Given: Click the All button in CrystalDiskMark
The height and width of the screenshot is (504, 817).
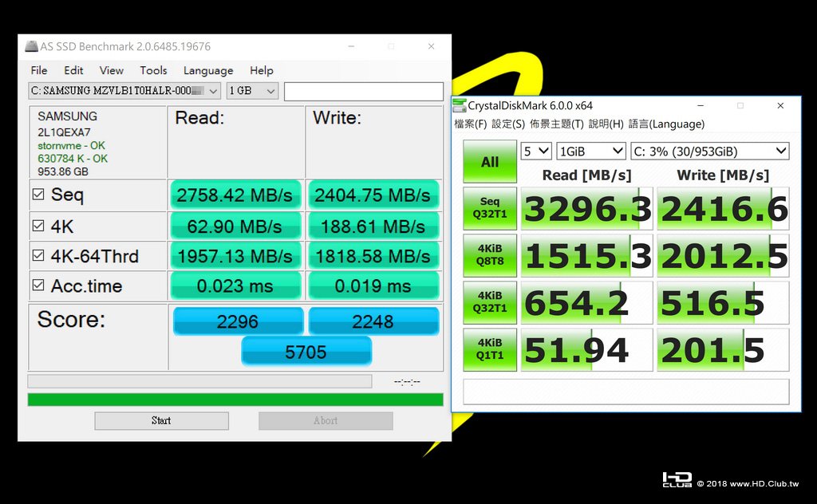Looking at the screenshot, I should pos(490,161).
